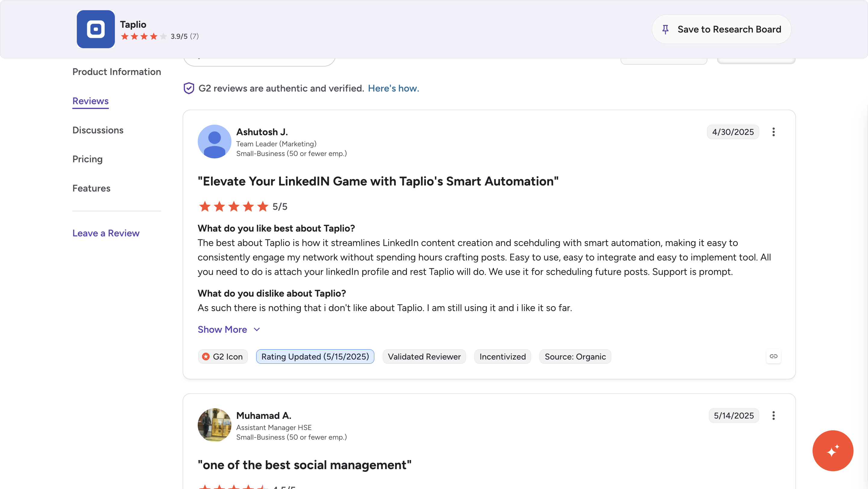The height and width of the screenshot is (489, 868).
Task: Open the more options menu on Muhamad's review
Action: [x=773, y=416]
